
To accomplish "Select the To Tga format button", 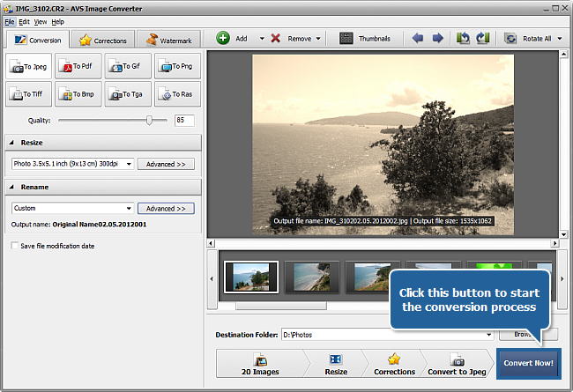I will [x=128, y=94].
